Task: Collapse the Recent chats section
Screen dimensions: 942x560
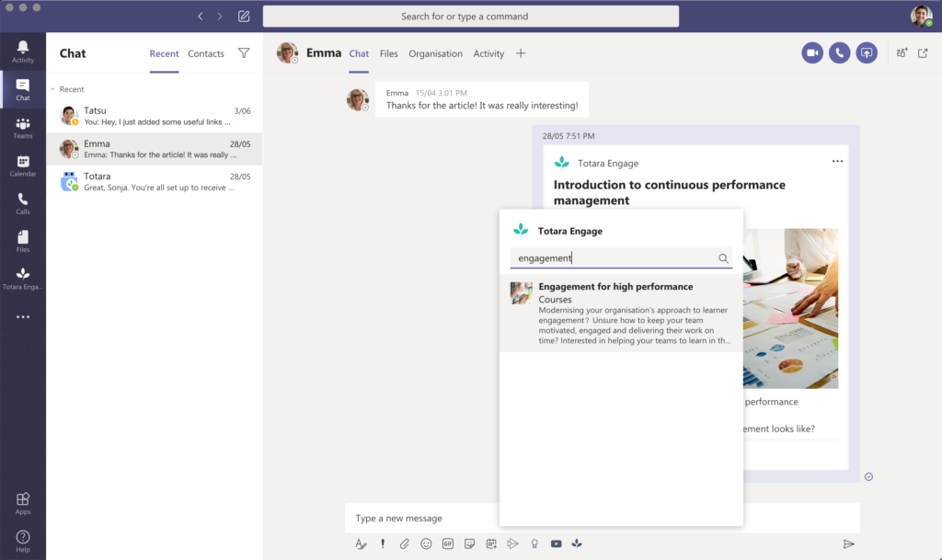Action: [x=52, y=89]
